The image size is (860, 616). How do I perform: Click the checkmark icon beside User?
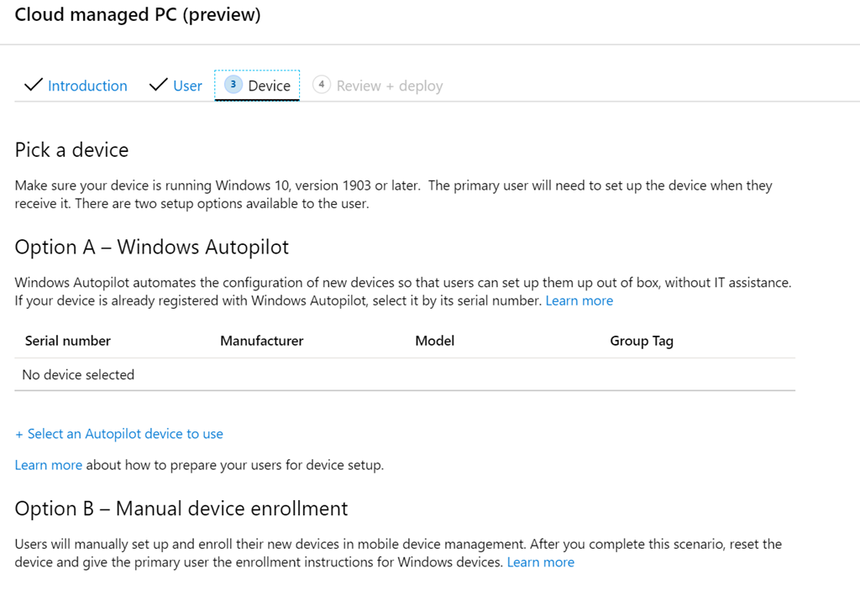pos(158,86)
